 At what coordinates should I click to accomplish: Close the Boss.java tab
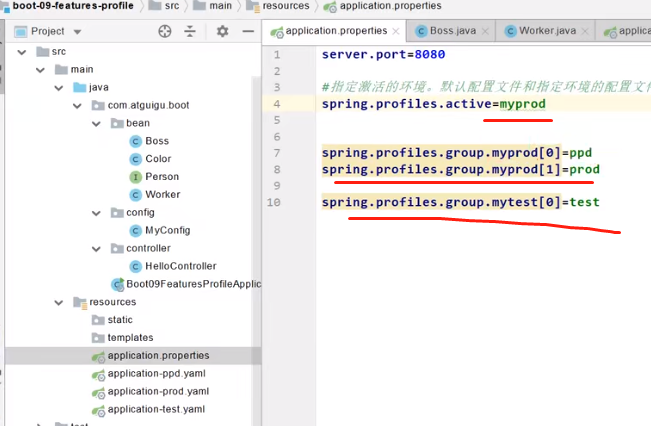(x=485, y=31)
